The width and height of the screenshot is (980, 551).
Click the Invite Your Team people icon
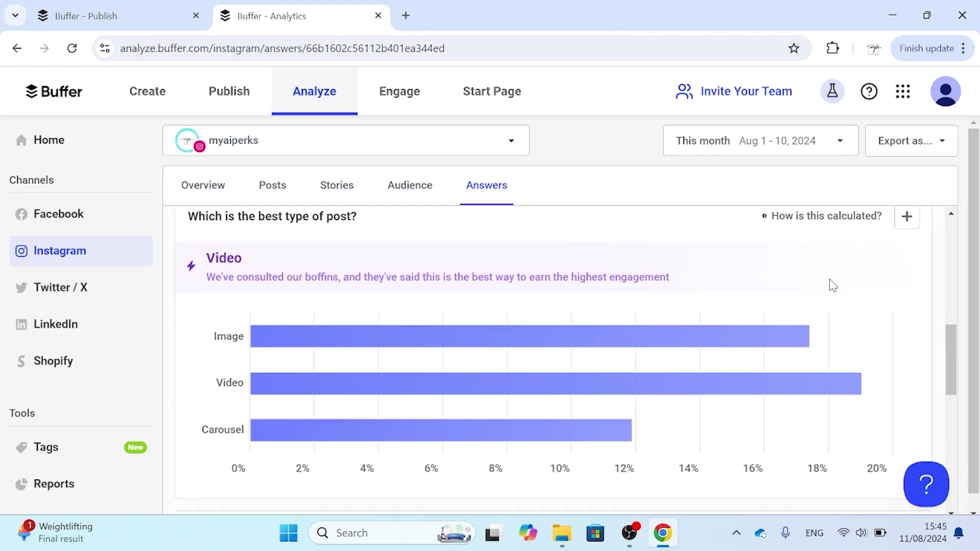coord(684,91)
